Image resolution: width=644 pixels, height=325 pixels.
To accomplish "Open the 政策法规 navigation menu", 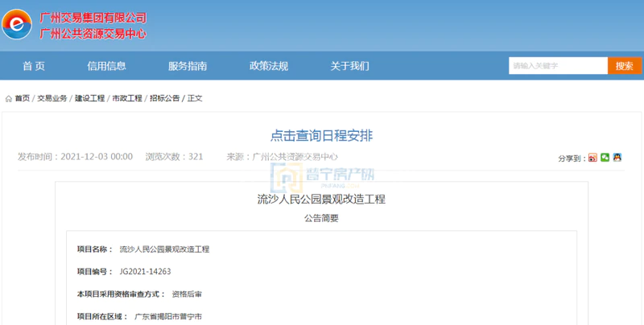I will click(269, 66).
